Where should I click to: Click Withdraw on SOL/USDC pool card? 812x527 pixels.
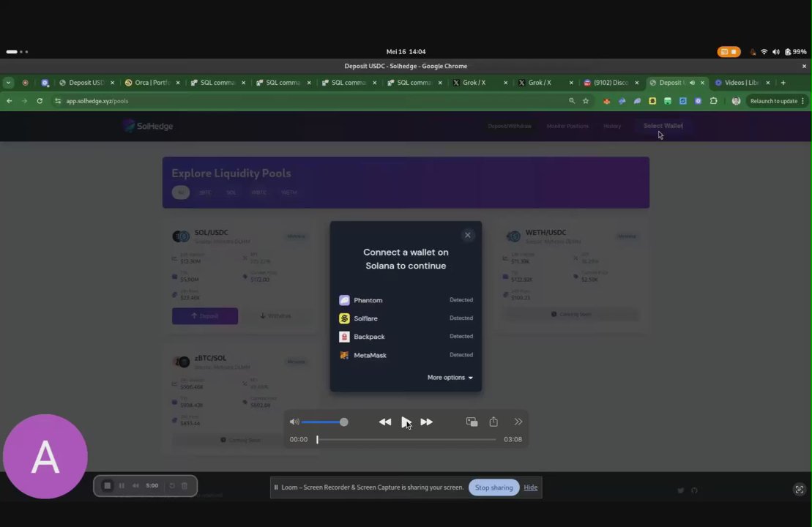275,315
